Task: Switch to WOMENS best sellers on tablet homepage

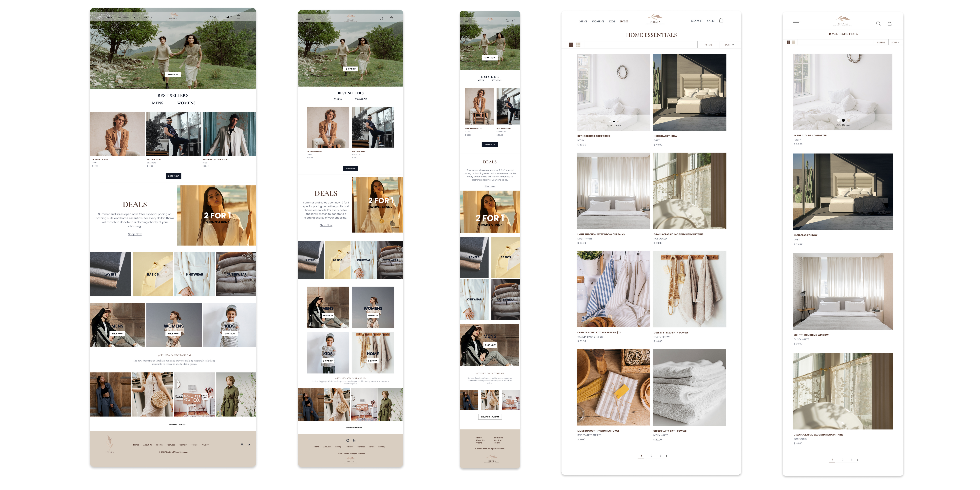Action: [361, 99]
